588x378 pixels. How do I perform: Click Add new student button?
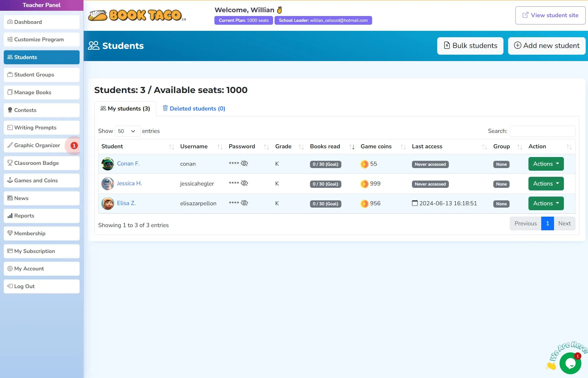pos(546,46)
